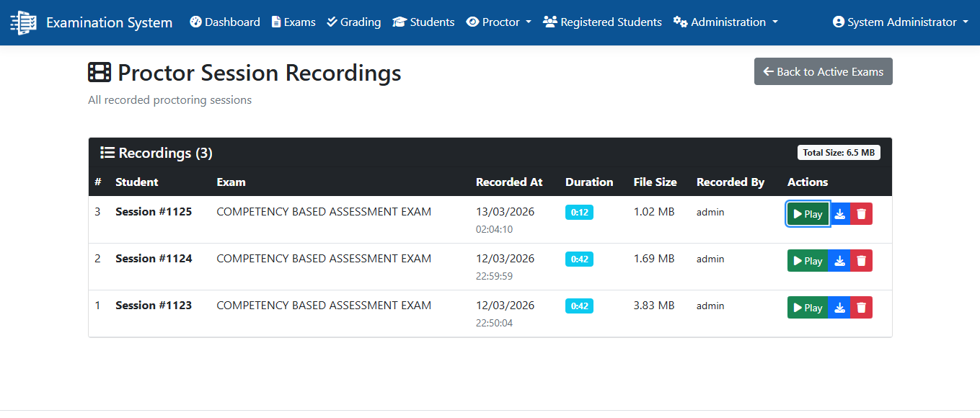
Task: Click the film icon beside the page title
Action: click(x=100, y=73)
